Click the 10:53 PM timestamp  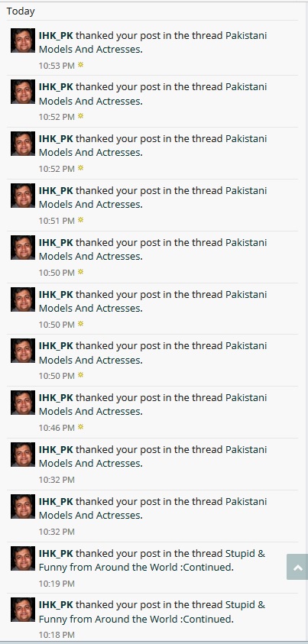click(57, 65)
